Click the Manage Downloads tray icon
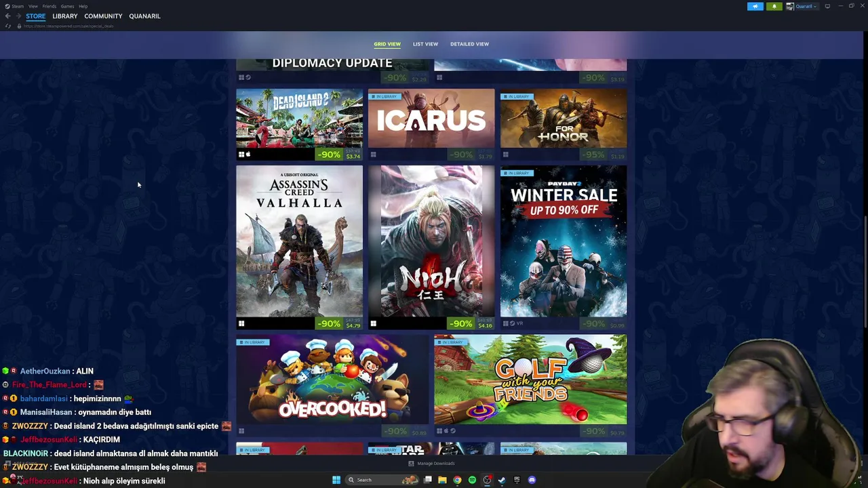Image resolution: width=868 pixels, height=488 pixels. tap(411, 464)
